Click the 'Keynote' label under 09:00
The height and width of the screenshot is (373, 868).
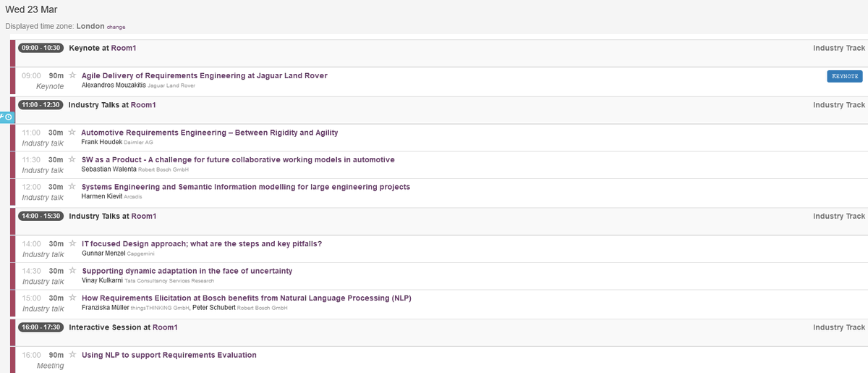50,86
